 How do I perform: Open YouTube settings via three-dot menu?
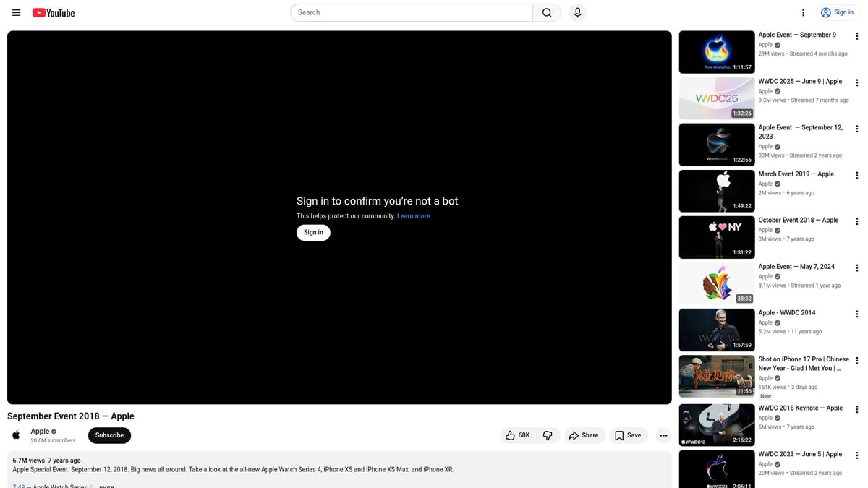802,12
